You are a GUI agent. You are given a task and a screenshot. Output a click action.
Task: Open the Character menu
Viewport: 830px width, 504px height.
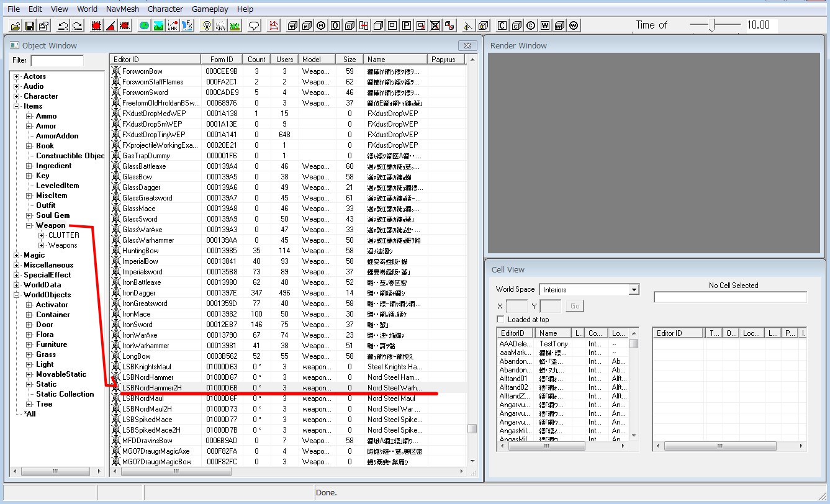165,9
